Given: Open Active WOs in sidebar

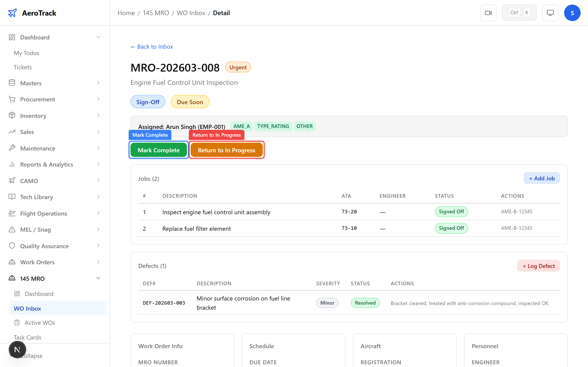Looking at the screenshot, I should [40, 323].
